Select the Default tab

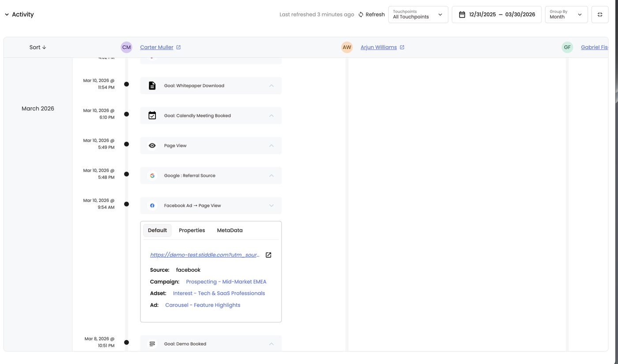(x=157, y=230)
